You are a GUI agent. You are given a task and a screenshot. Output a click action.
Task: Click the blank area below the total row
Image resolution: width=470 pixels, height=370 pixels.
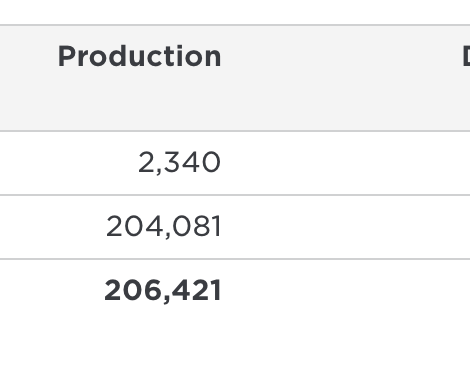[x=235, y=347]
